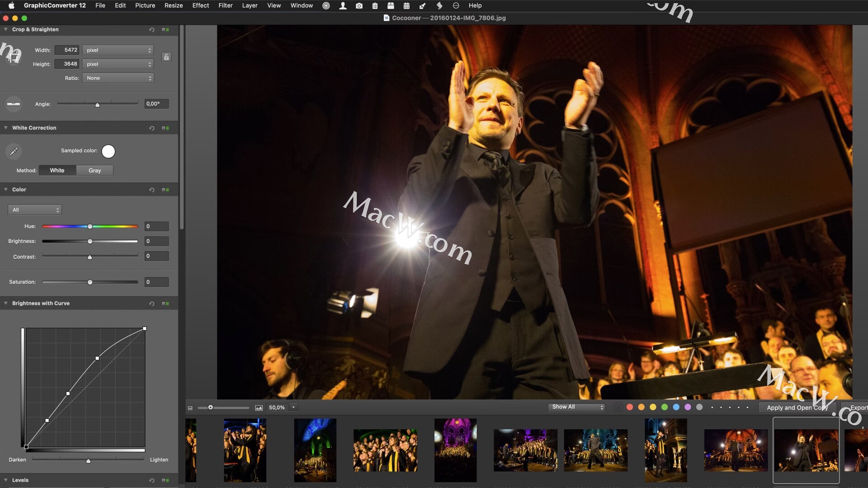Click the Sampled color white swatch

pyautogui.click(x=108, y=151)
